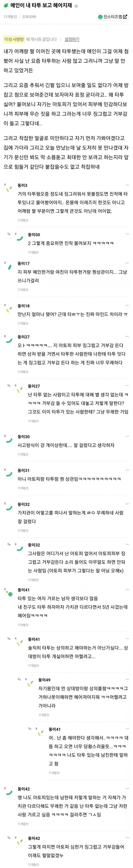Click 둥이31's profile avatar
The height and width of the screenshot is (868, 133).
tap(9, 474)
